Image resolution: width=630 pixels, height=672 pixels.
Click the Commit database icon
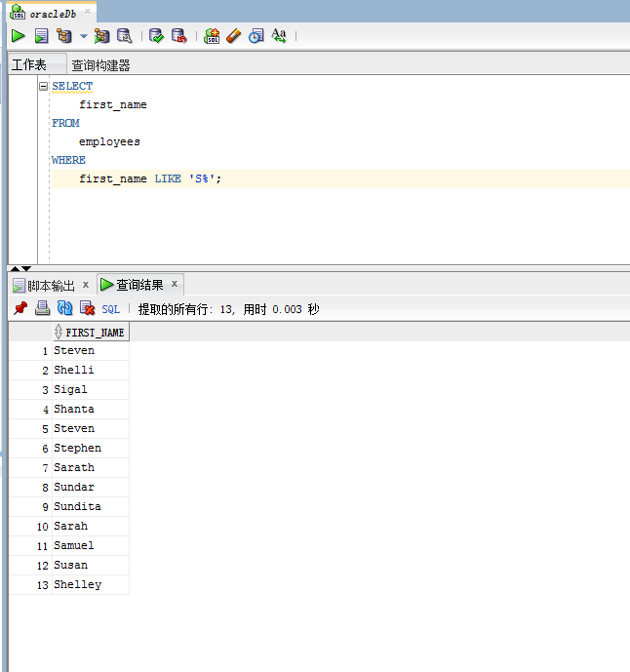[156, 36]
